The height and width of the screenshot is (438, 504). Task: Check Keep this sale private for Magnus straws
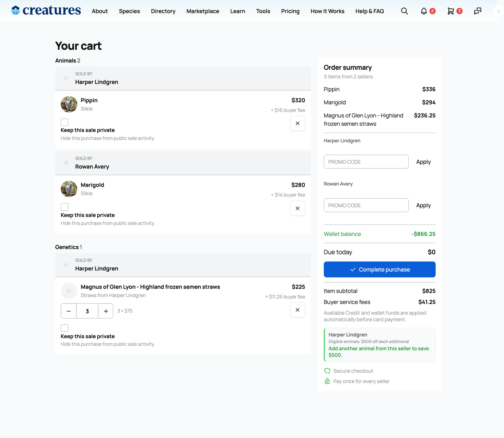click(x=64, y=328)
